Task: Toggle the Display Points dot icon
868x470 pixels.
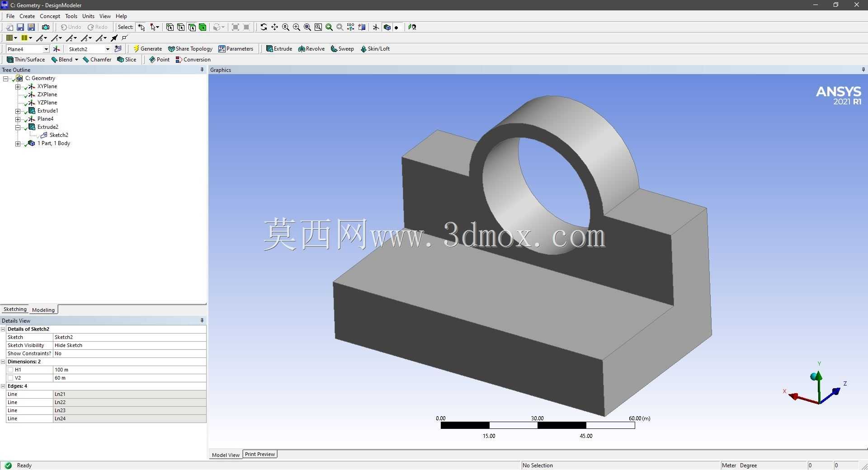Action: click(396, 27)
